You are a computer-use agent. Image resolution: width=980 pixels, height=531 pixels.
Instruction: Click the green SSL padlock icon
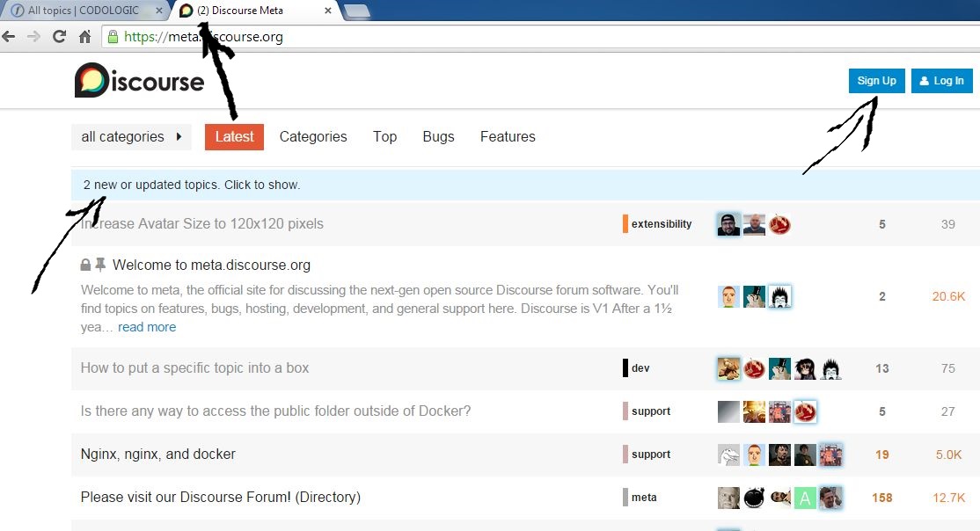[x=113, y=37]
